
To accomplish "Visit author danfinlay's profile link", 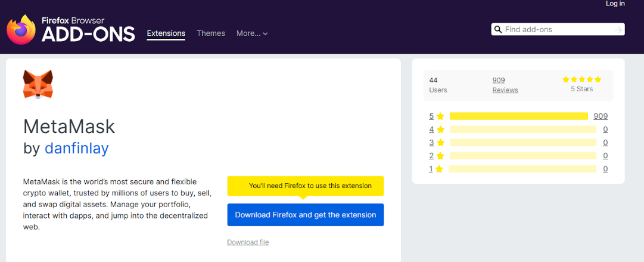I will point(76,148).
